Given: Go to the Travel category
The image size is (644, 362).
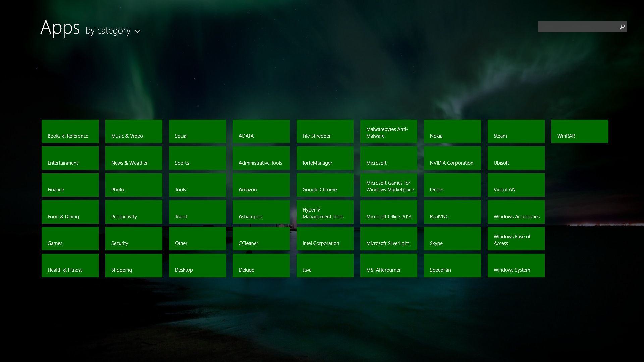Looking at the screenshot, I should [198, 212].
